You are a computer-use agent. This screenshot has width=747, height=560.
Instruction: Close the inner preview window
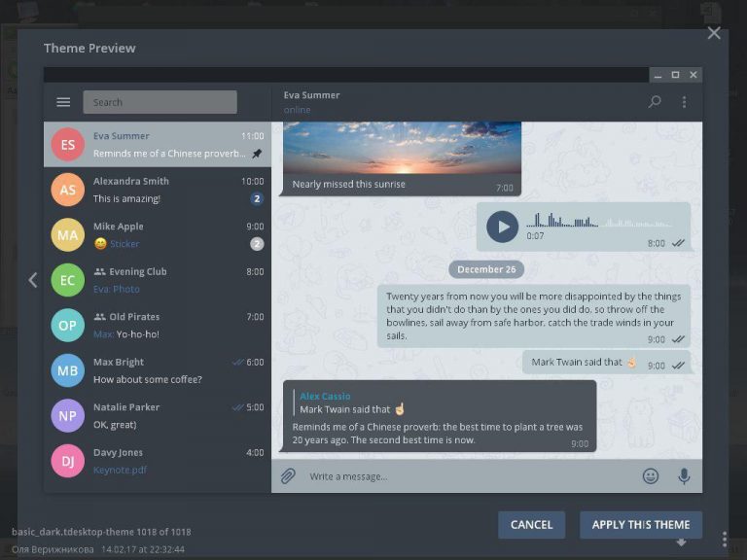[694, 75]
